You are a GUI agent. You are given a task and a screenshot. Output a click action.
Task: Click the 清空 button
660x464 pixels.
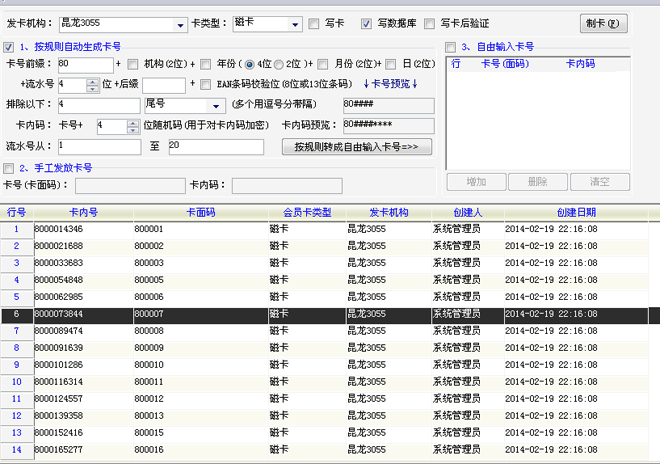(x=600, y=182)
